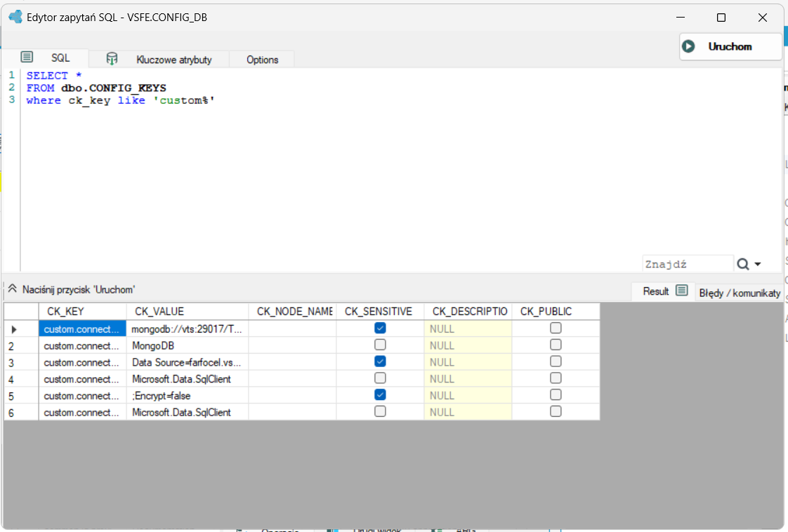Select the 'MongoDB' value cell
This screenshot has width=788, height=532.
(x=188, y=345)
